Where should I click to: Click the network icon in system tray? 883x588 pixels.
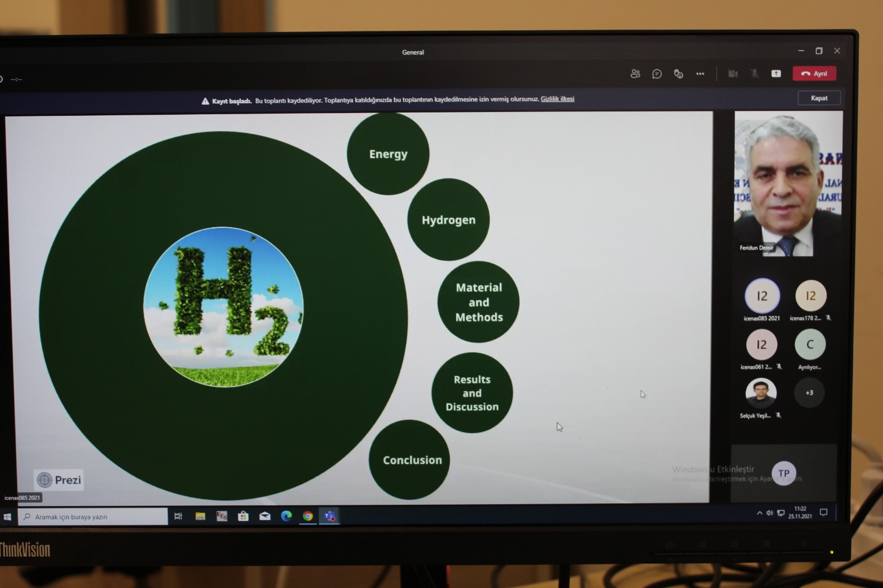(x=780, y=513)
